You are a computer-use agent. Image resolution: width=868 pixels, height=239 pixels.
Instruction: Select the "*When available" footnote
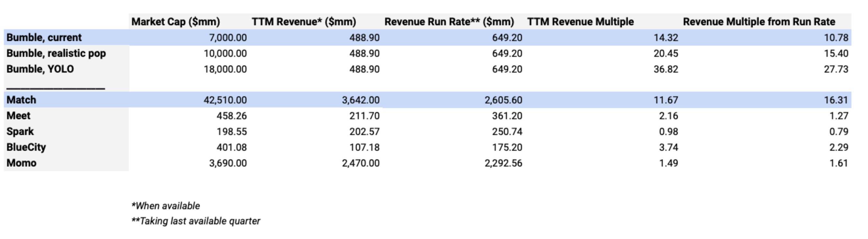click(166, 206)
